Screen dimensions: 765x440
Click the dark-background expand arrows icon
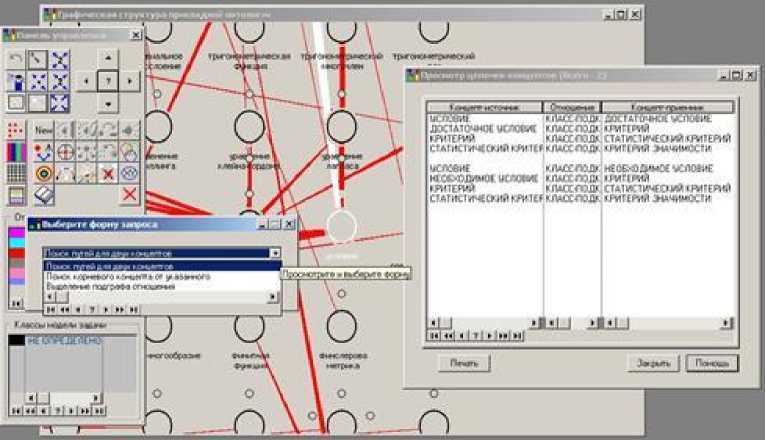(x=60, y=103)
